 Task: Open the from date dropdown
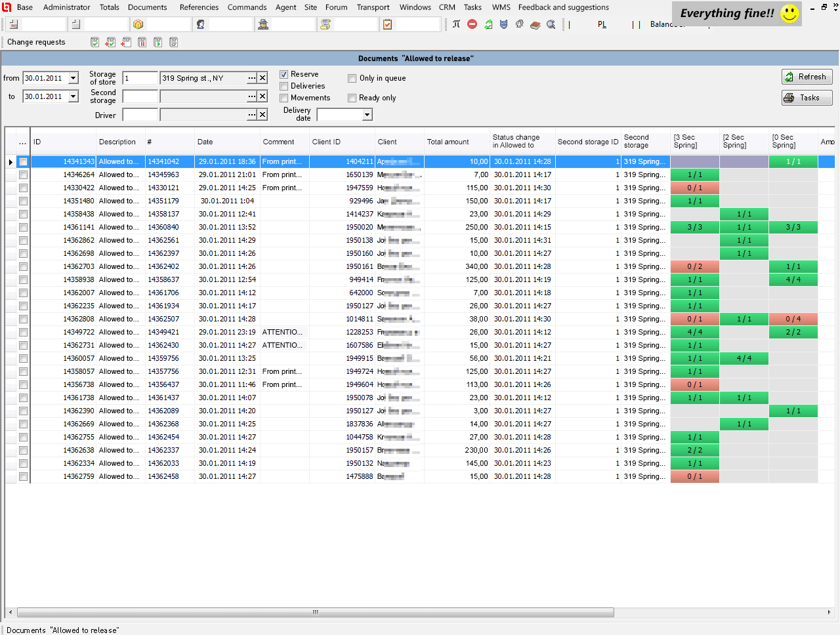(73, 78)
